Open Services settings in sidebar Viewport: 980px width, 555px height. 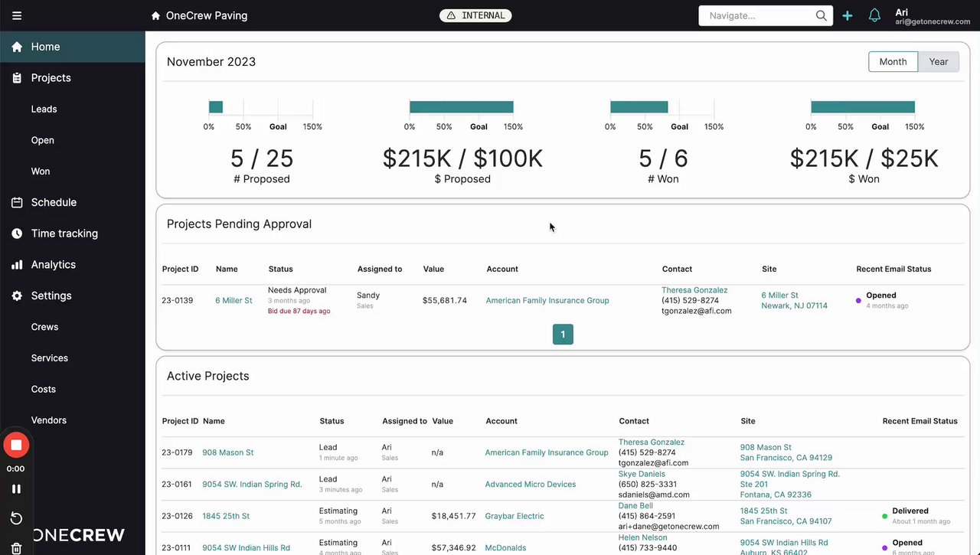click(50, 358)
